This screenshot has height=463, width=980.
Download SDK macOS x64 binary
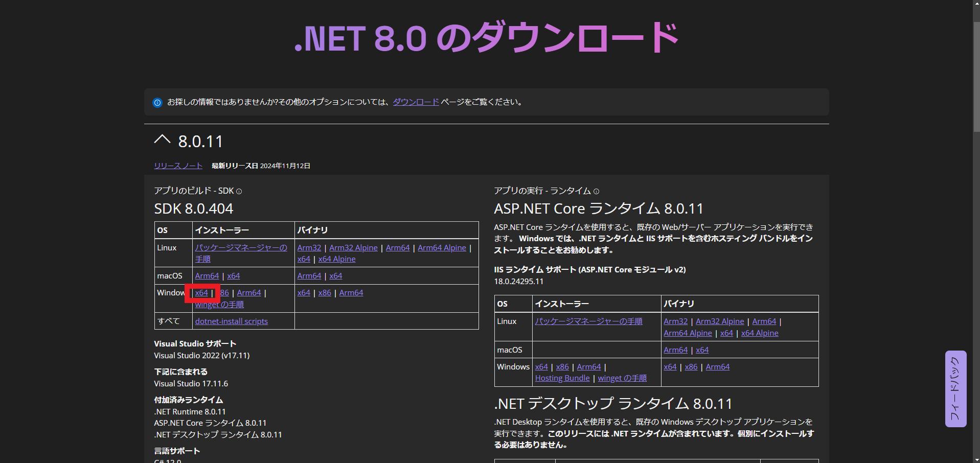click(x=336, y=275)
